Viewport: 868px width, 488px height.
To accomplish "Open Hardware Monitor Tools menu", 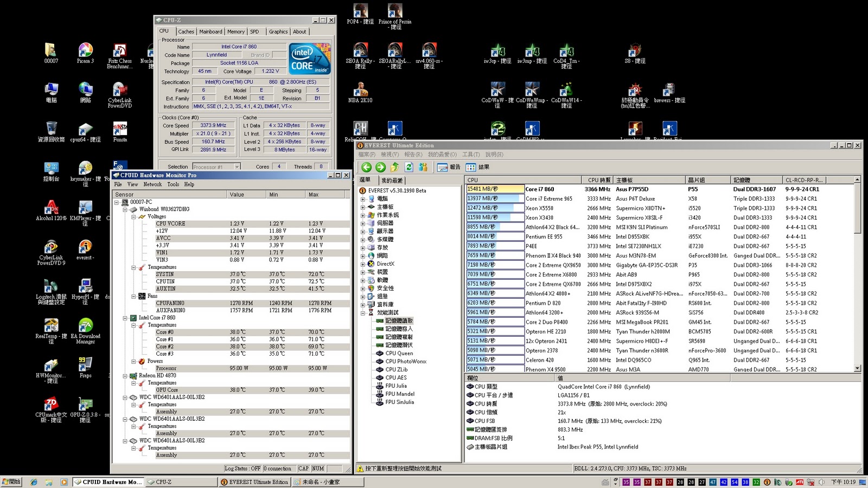I will pos(173,184).
